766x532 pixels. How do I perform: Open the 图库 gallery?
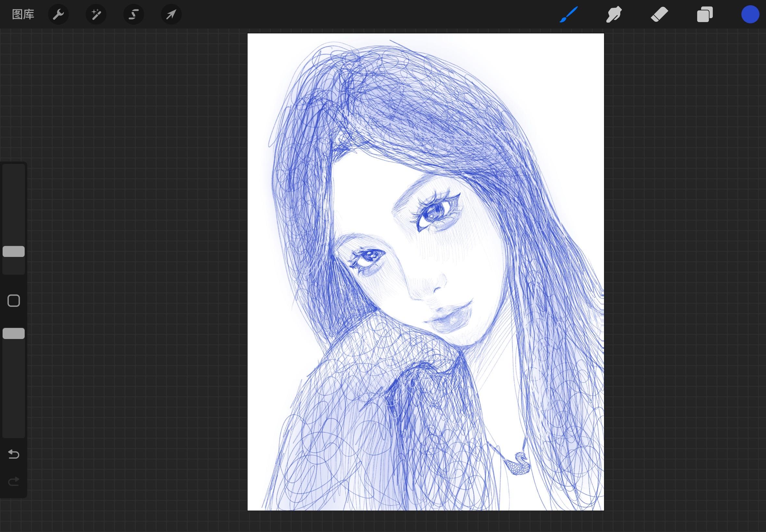click(23, 14)
